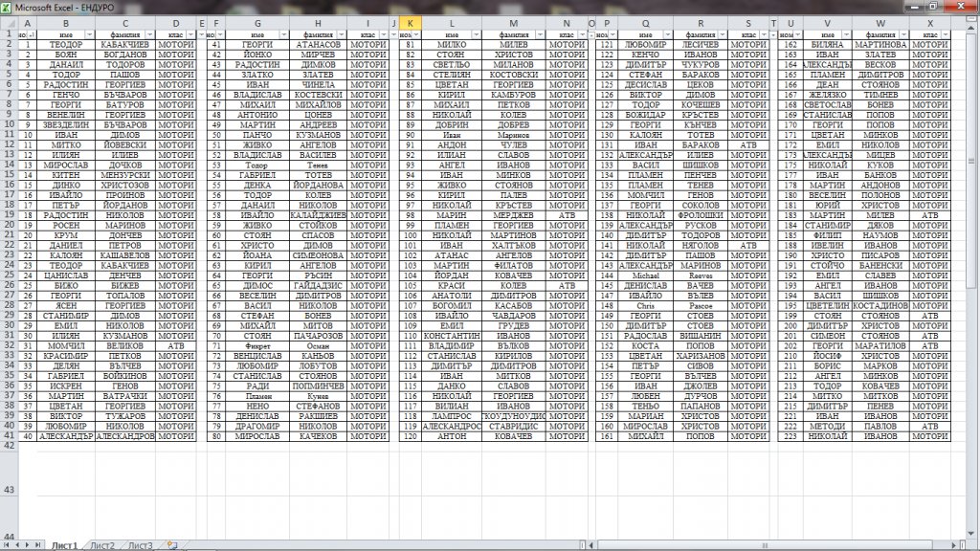Viewport: 980px width, 551px height.
Task: Open filter dropdown for 'фамилия' in column W
Action: point(903,34)
